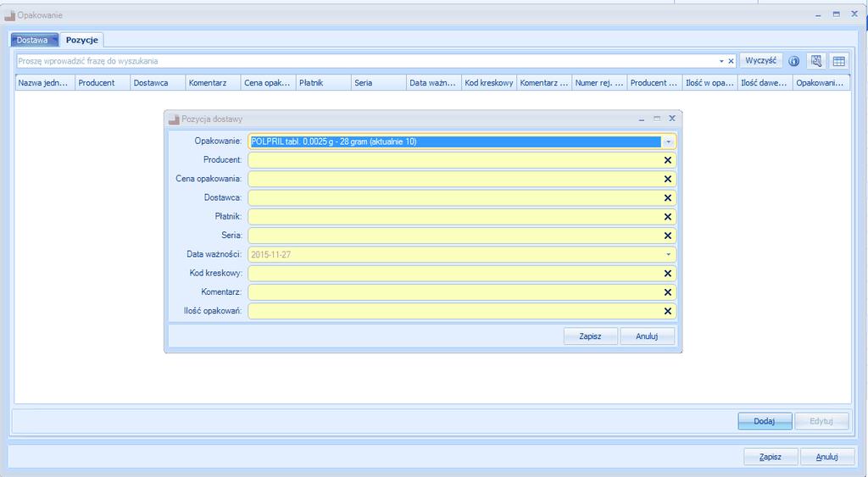Sort by the Ilość w opa... column header
Screen dimensions: 868x477
[x=710, y=82]
